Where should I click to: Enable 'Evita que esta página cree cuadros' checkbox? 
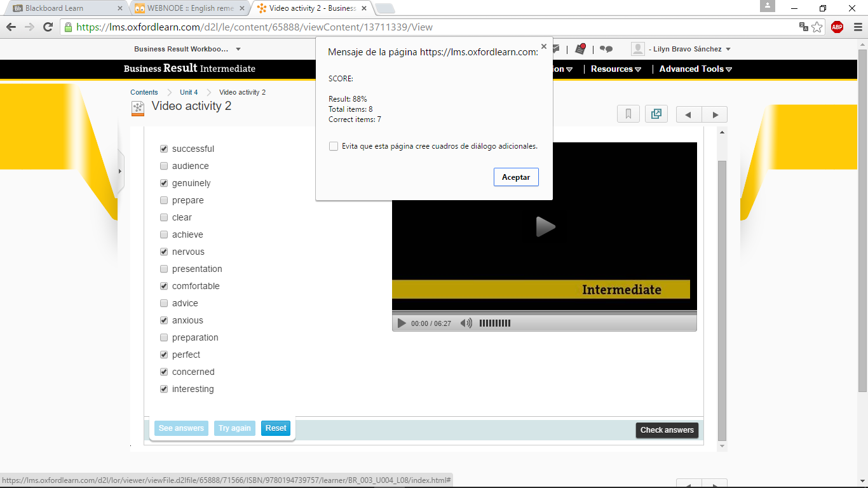tap(334, 146)
